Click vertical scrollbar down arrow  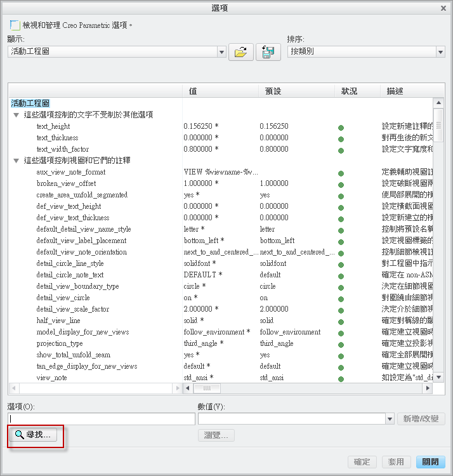pyautogui.click(x=438, y=378)
